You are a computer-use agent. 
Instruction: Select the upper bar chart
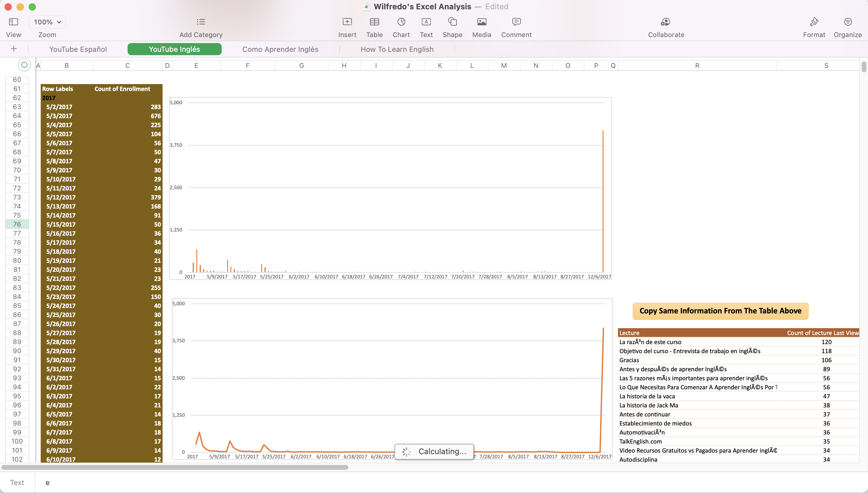point(390,188)
